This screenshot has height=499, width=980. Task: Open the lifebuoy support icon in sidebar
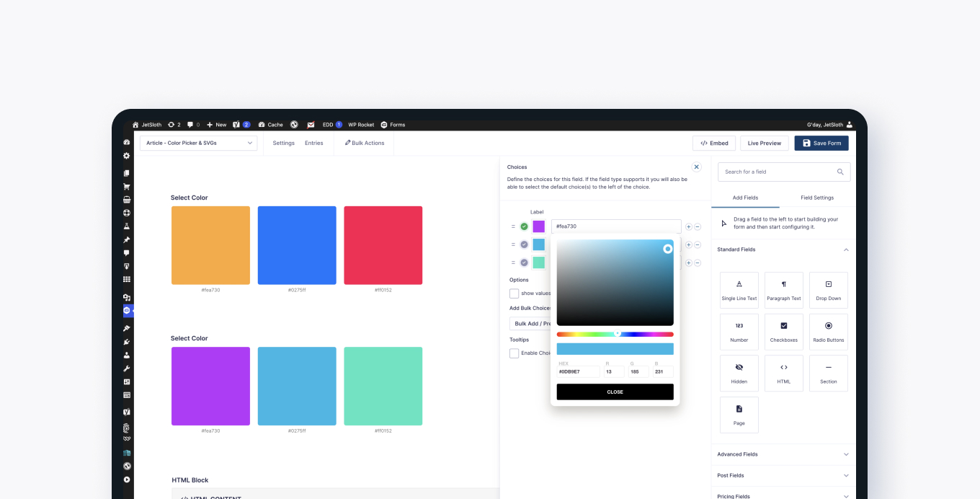coord(127,213)
